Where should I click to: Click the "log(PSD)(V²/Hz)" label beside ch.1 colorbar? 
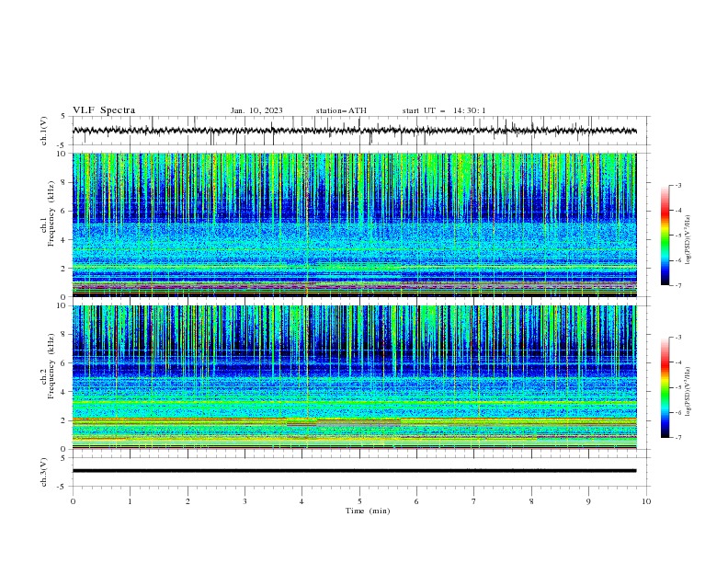tap(688, 240)
